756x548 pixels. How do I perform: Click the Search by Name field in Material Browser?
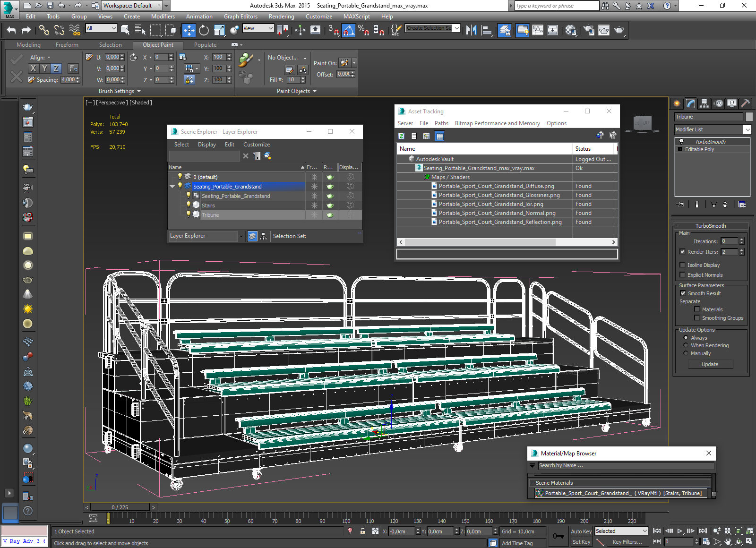[x=626, y=466]
